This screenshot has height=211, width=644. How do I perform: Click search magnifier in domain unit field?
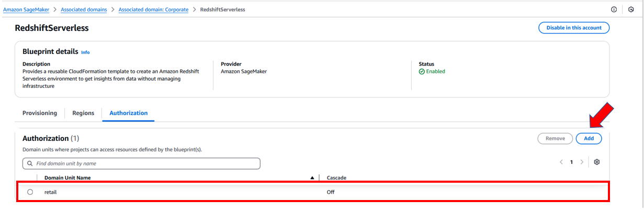pos(30,163)
